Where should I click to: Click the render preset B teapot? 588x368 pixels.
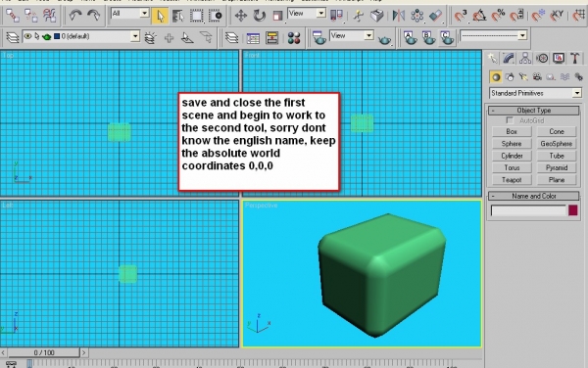(428, 37)
